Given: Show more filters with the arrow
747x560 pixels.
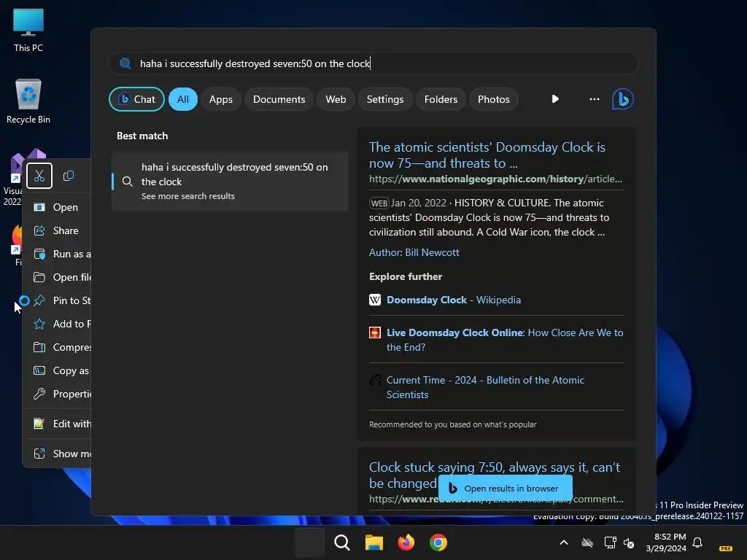Looking at the screenshot, I should point(555,99).
